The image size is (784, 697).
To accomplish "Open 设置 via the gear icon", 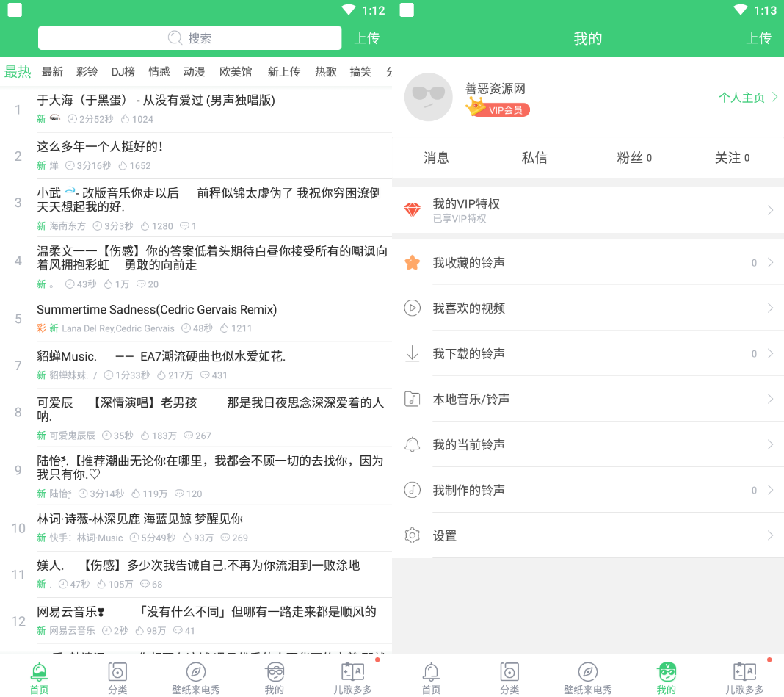I will click(x=413, y=536).
